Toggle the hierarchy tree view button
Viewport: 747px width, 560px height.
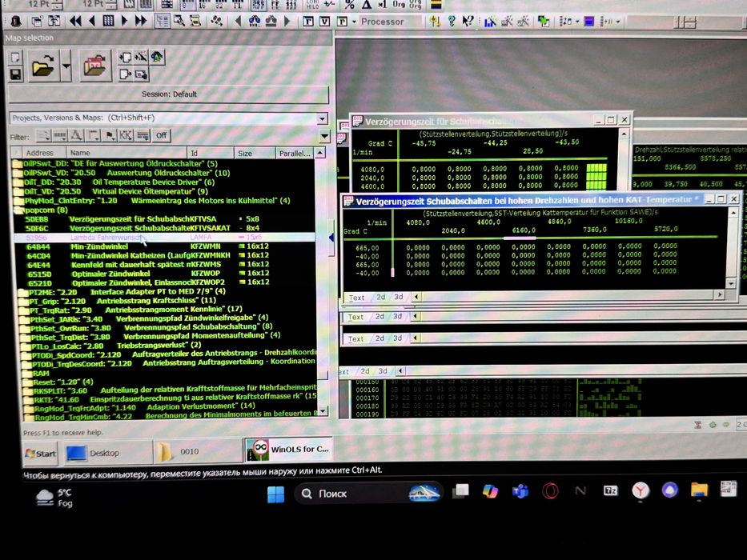coord(163,21)
